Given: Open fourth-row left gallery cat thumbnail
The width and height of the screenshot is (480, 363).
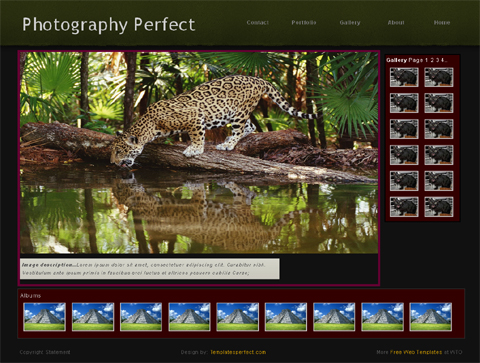Looking at the screenshot, I should [x=404, y=155].
